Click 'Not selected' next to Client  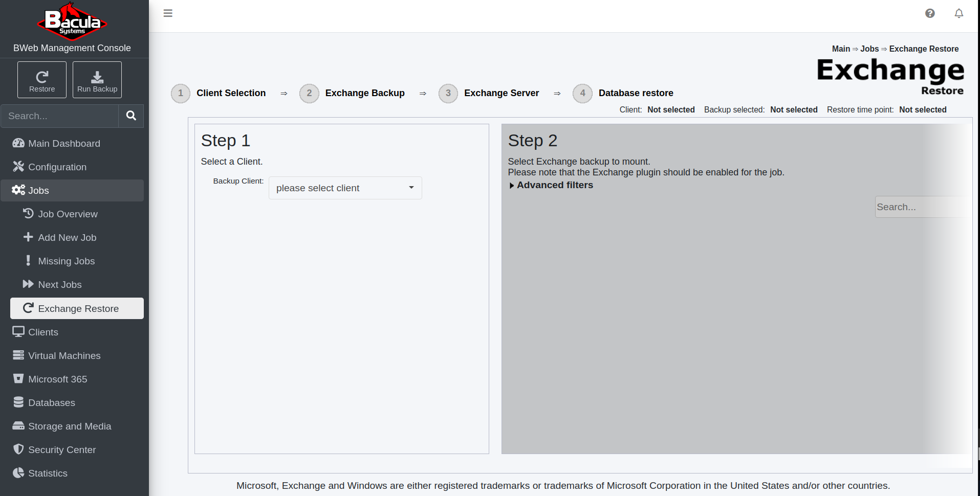tap(671, 109)
